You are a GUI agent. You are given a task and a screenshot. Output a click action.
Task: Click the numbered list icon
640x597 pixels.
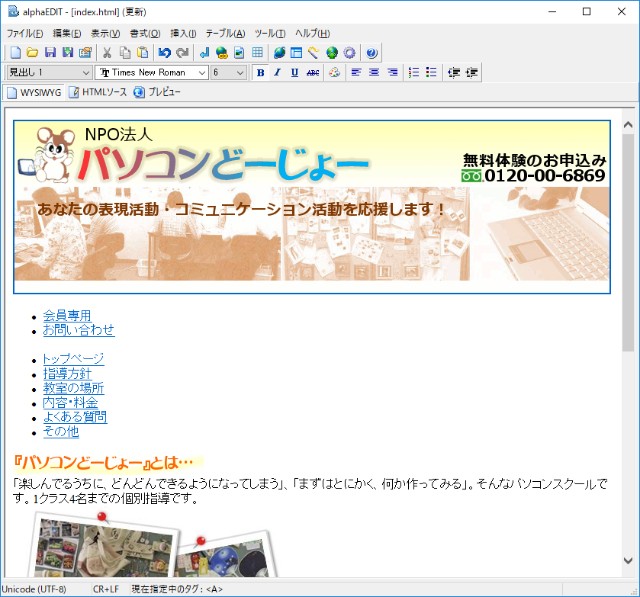pos(414,72)
